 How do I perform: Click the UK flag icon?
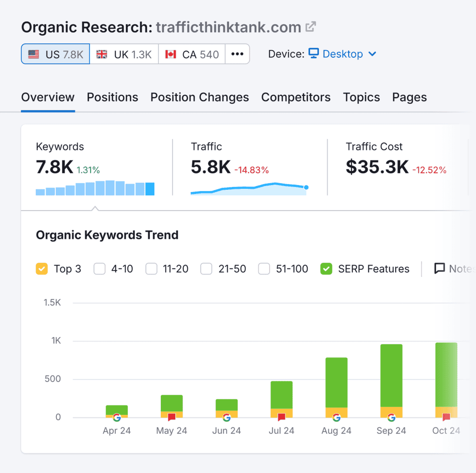click(101, 53)
